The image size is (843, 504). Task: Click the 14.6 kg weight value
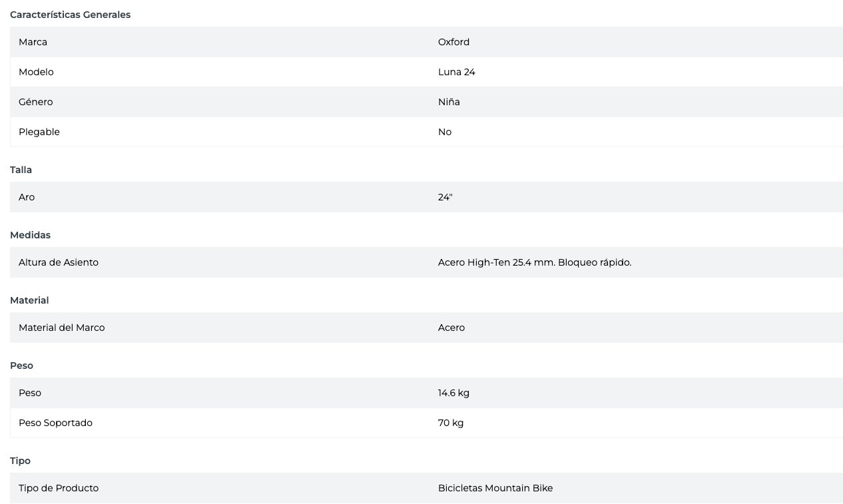[x=453, y=393]
